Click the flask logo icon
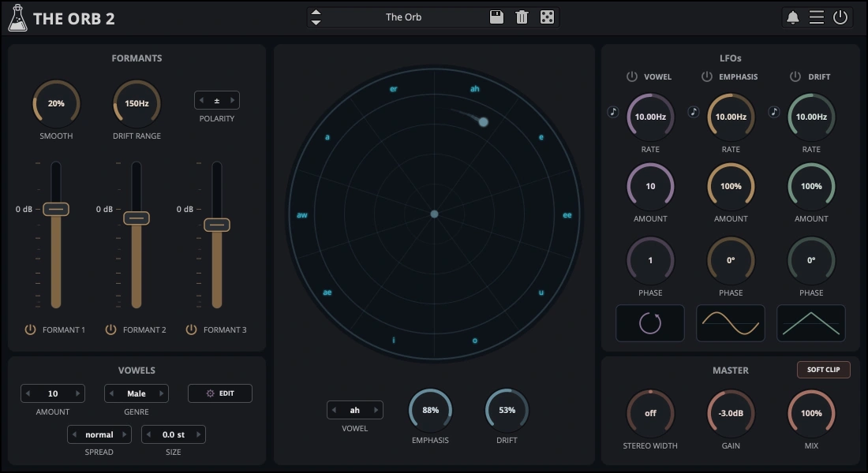This screenshot has height=473, width=868. pyautogui.click(x=17, y=17)
